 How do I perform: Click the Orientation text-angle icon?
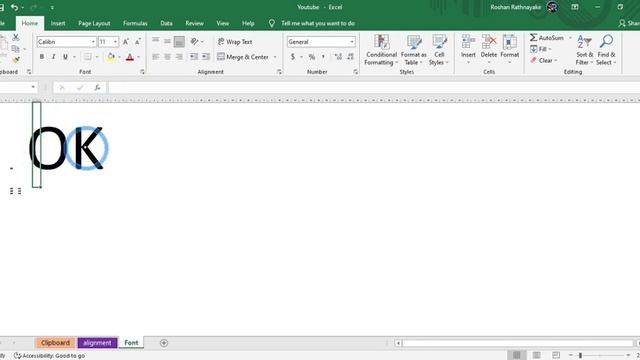(194, 41)
